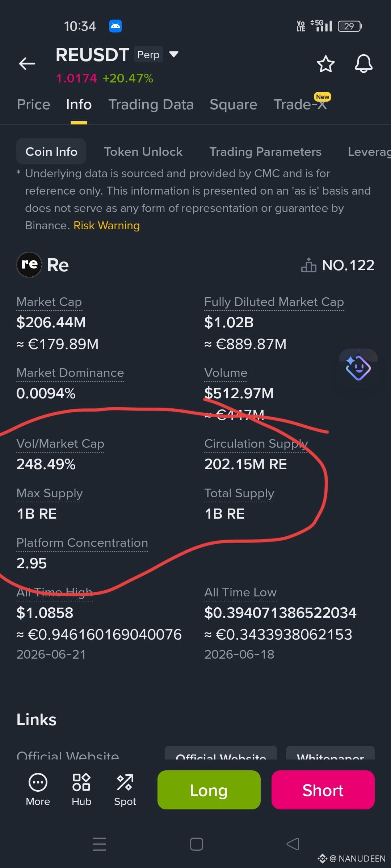This screenshot has width=391, height=868.
Task: Tap the pink Short button
Action: click(323, 790)
